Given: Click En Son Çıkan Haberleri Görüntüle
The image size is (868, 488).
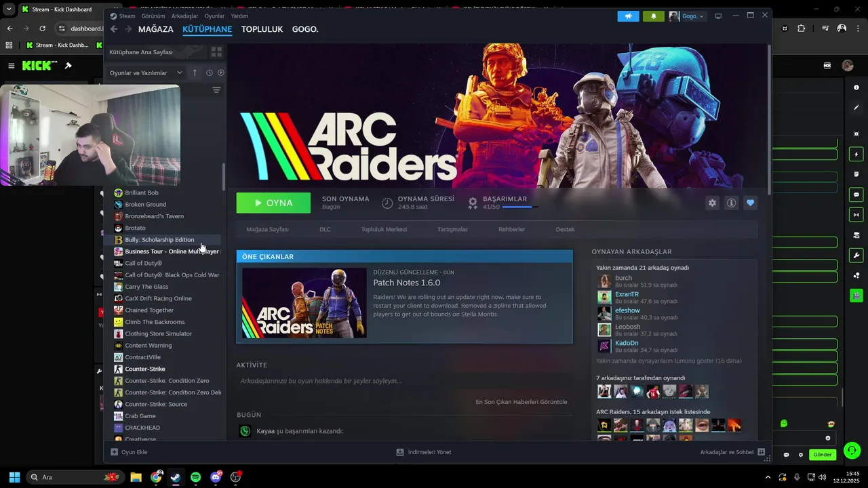Looking at the screenshot, I should pos(521,402).
